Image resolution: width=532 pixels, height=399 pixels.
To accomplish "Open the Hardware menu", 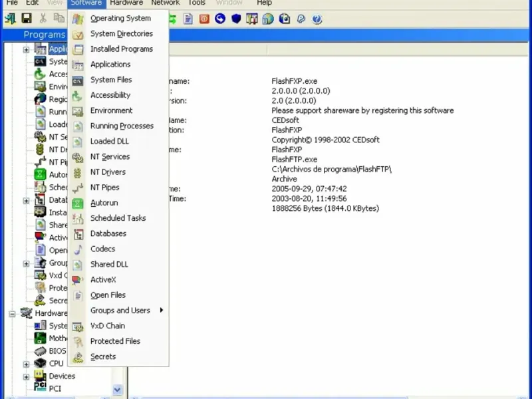I will pyautogui.click(x=126, y=3).
